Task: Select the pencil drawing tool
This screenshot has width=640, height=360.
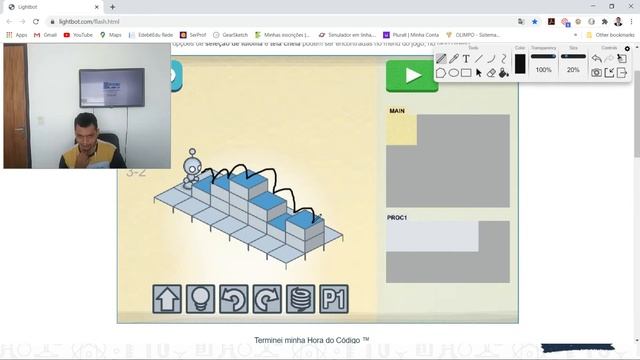Action: click(x=441, y=59)
